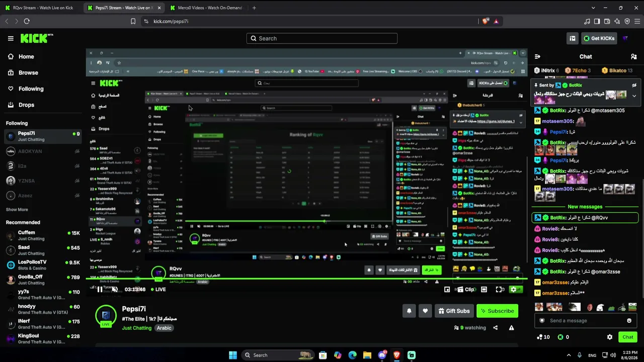Click the Kick account avatar
This screenshot has height=362, width=644.
click(x=625, y=38)
